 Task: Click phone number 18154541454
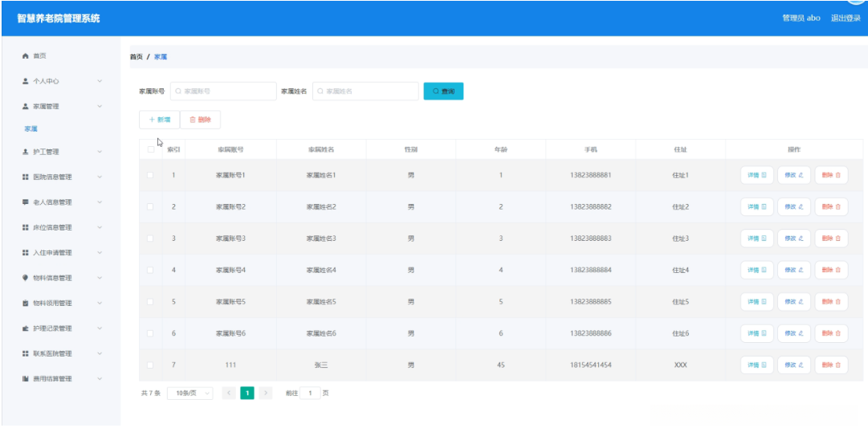tap(591, 365)
